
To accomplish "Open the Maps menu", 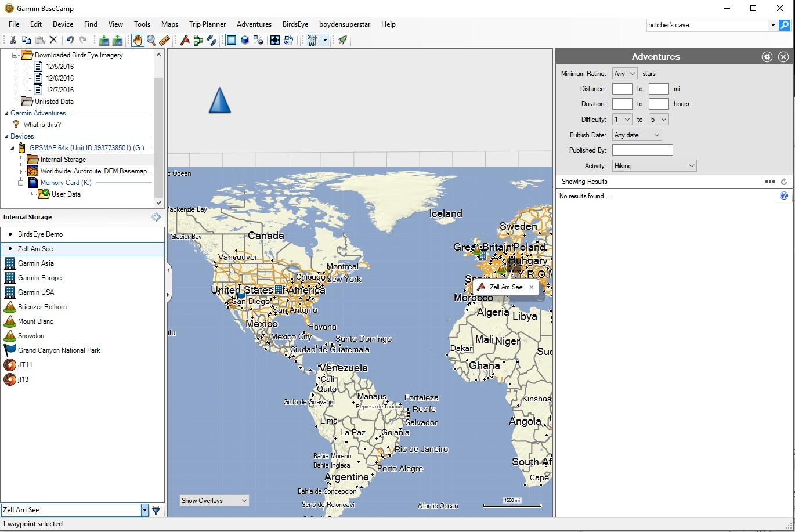I will 169,24.
